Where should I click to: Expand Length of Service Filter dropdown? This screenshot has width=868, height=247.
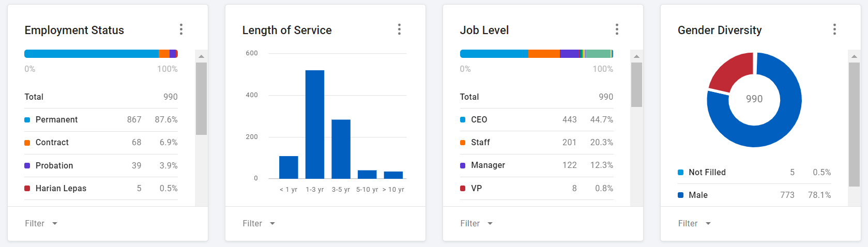[x=259, y=223]
